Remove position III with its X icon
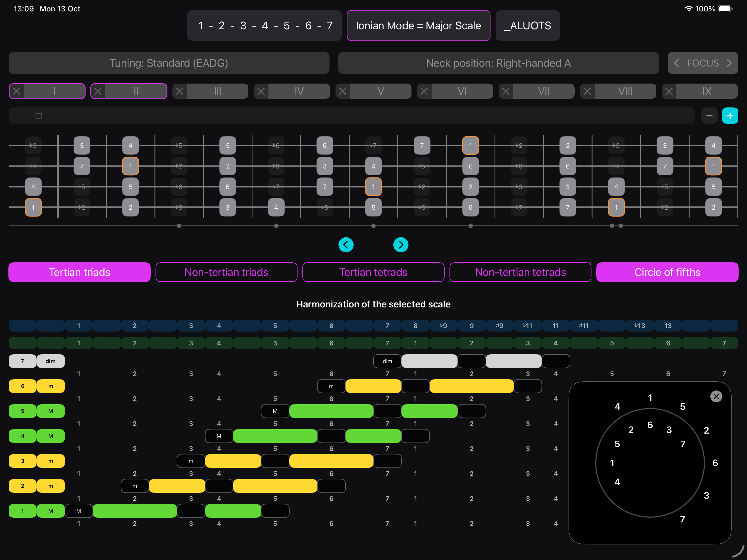This screenshot has width=747, height=560. (180, 91)
